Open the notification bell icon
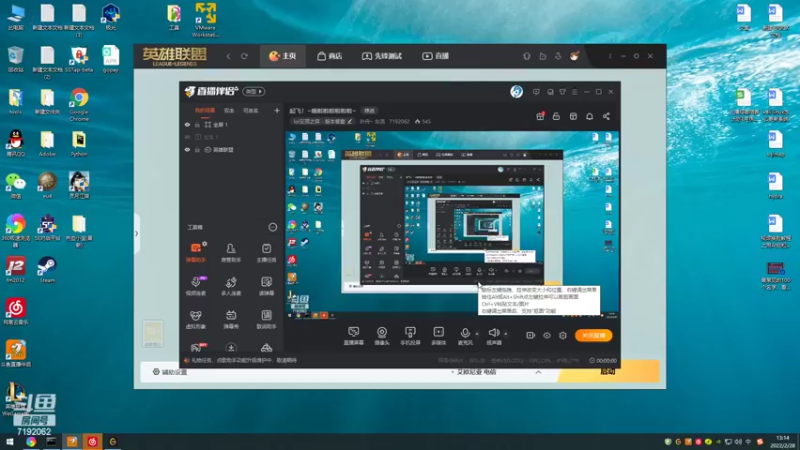Viewport: 800px width, 450px height. pos(589,116)
